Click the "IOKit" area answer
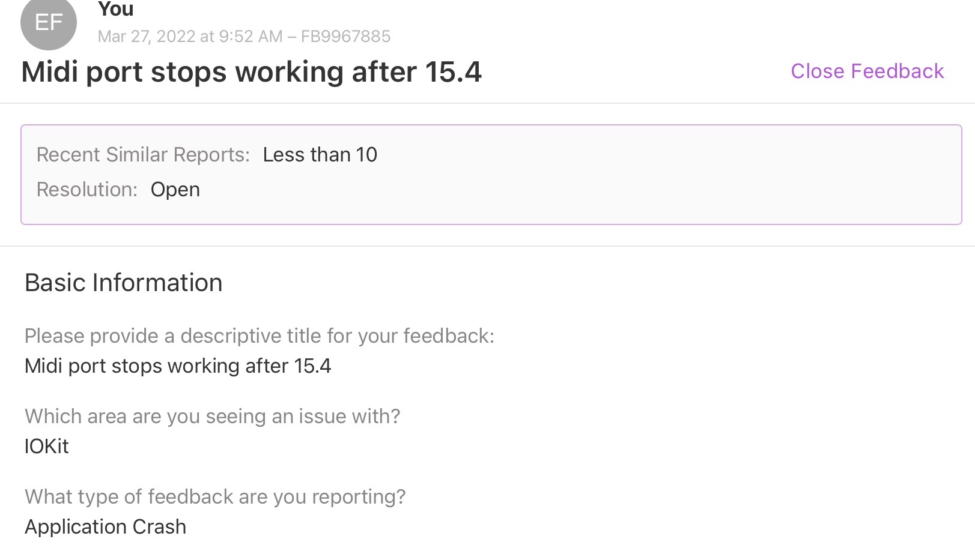The image size is (975, 560). [x=47, y=447]
